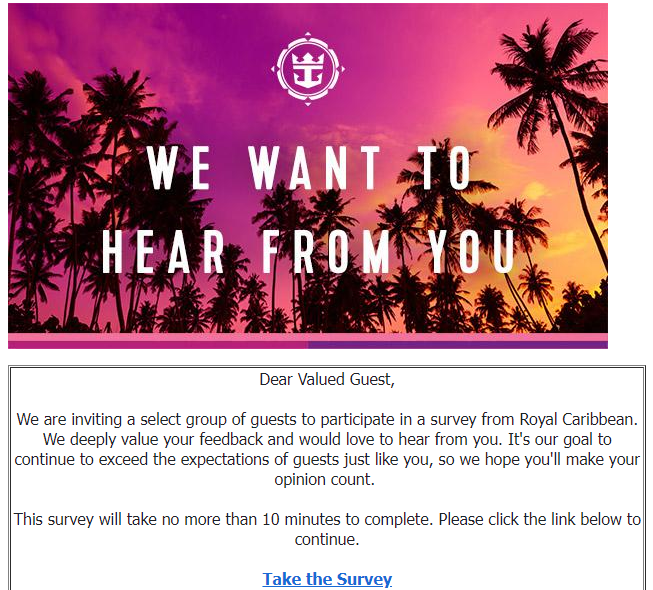The width and height of the screenshot is (653, 590).
Task: Click the phrase exceed the expectations
Action: [184, 459]
